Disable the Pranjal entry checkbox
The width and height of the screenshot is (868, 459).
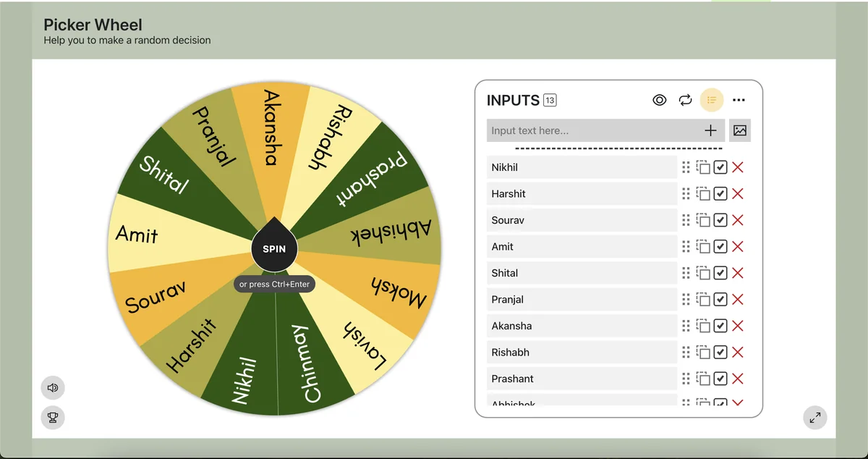coord(720,299)
